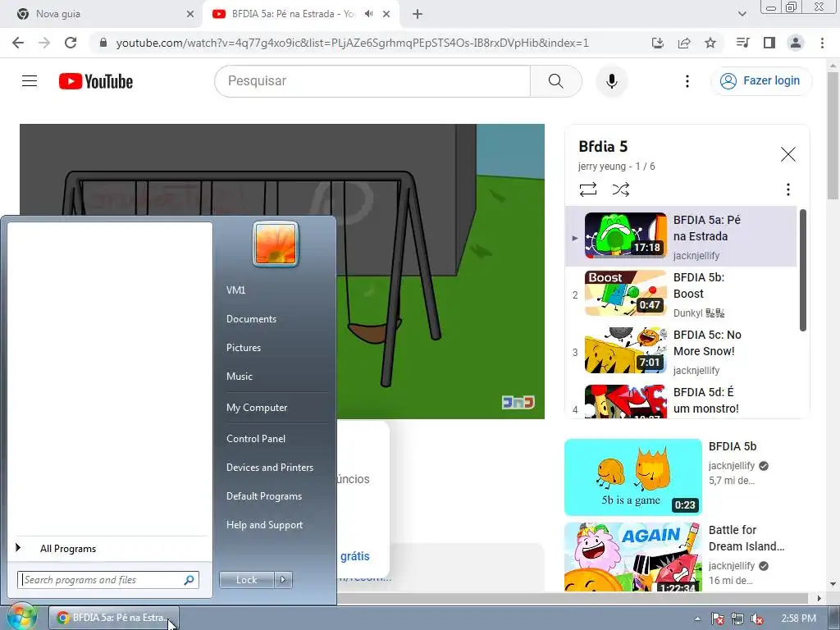Expand shutdown options arrow beside Lock

tap(283, 580)
